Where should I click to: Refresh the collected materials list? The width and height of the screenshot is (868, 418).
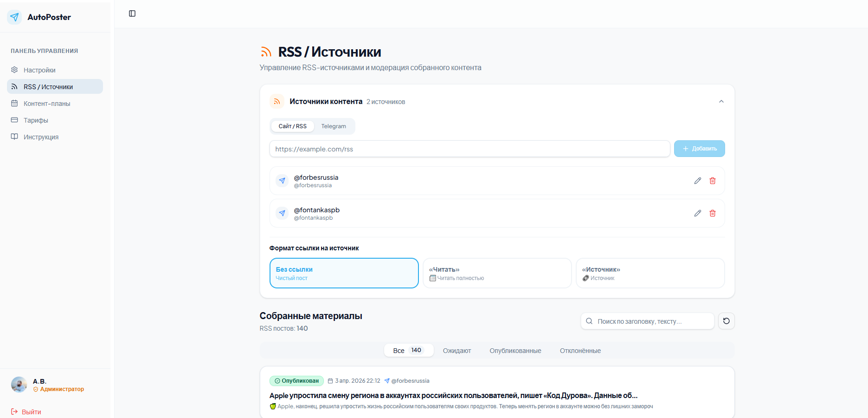(x=726, y=321)
